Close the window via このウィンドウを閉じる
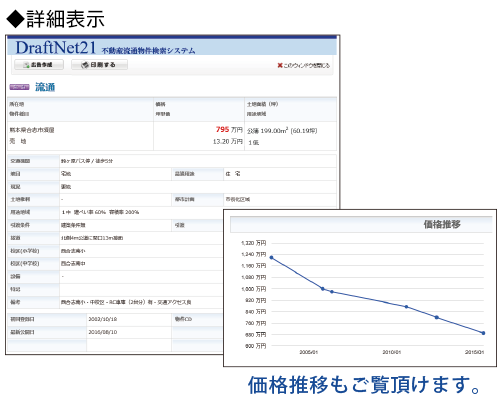The image size is (500, 399). click(x=304, y=65)
